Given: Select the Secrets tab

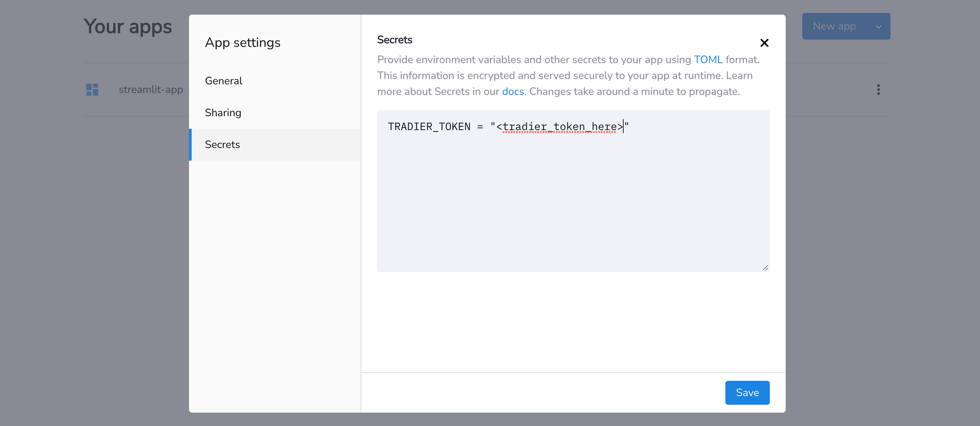Looking at the screenshot, I should click(x=275, y=145).
